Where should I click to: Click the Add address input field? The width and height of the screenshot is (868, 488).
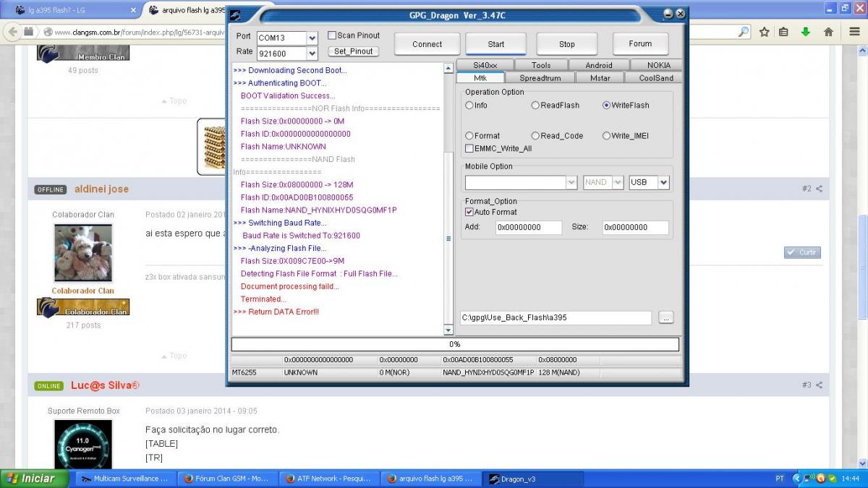coord(529,227)
